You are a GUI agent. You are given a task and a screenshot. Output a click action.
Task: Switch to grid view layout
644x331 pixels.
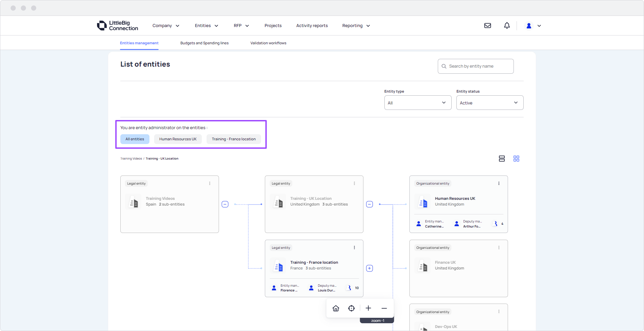(516, 159)
